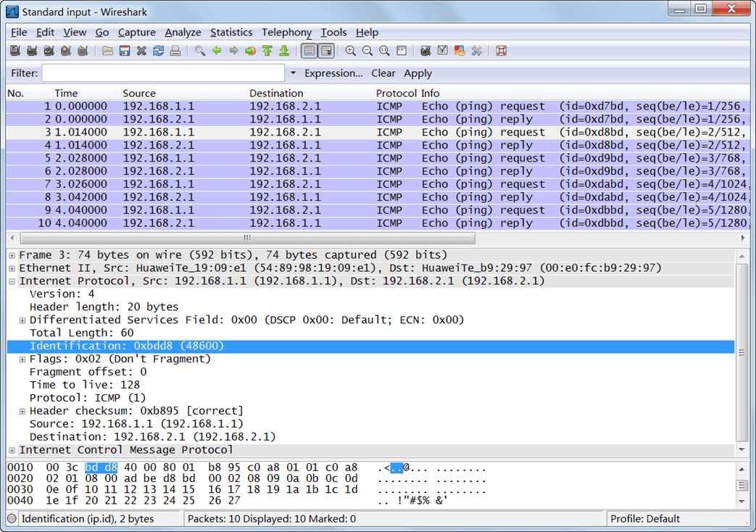Image resolution: width=756 pixels, height=532 pixels.
Task: Jump to last packet with toolbar icon
Action: 284,51
